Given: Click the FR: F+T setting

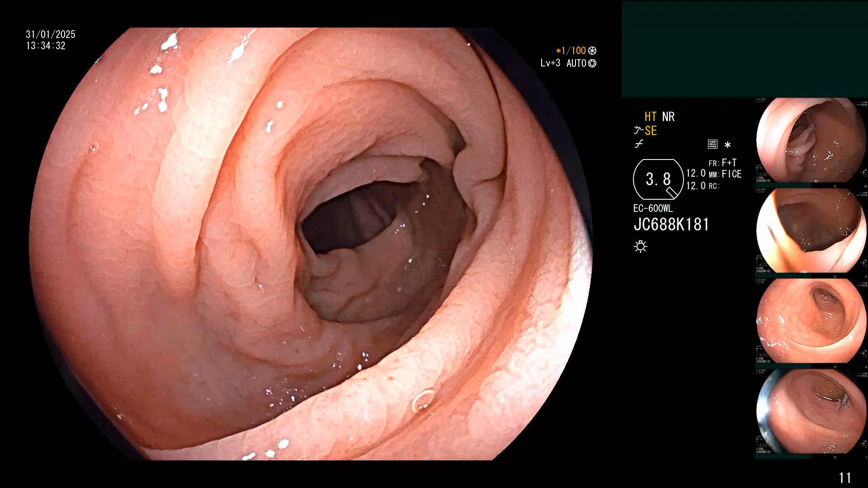Looking at the screenshot, I should [722, 163].
